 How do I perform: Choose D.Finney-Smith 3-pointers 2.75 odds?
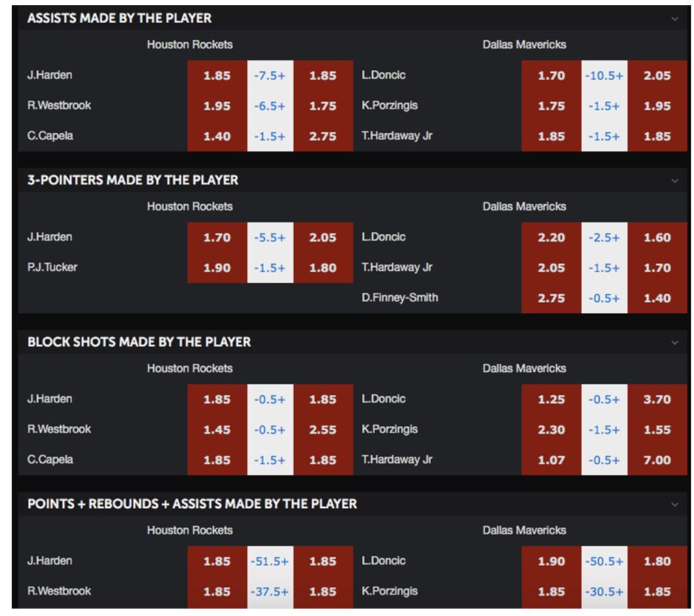coord(551,298)
